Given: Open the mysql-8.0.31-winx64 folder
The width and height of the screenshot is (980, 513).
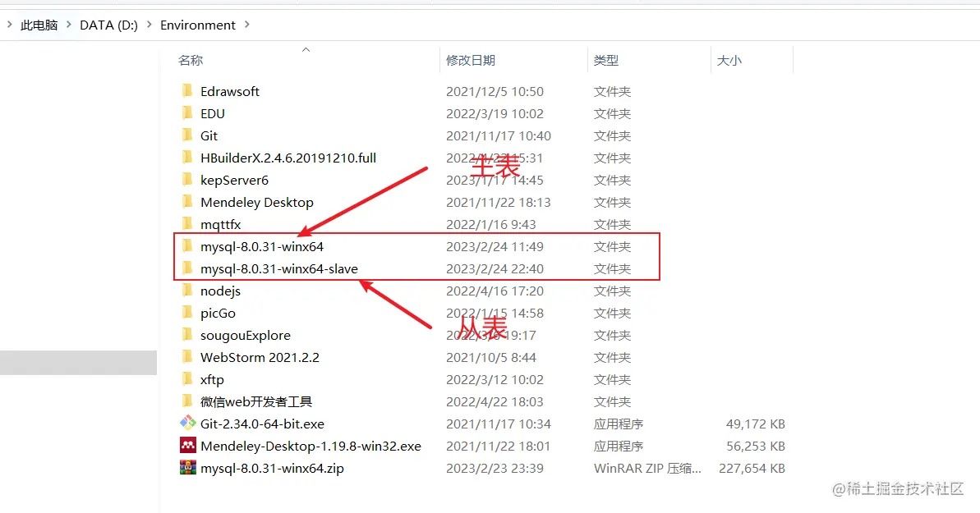Looking at the screenshot, I should click(x=263, y=246).
